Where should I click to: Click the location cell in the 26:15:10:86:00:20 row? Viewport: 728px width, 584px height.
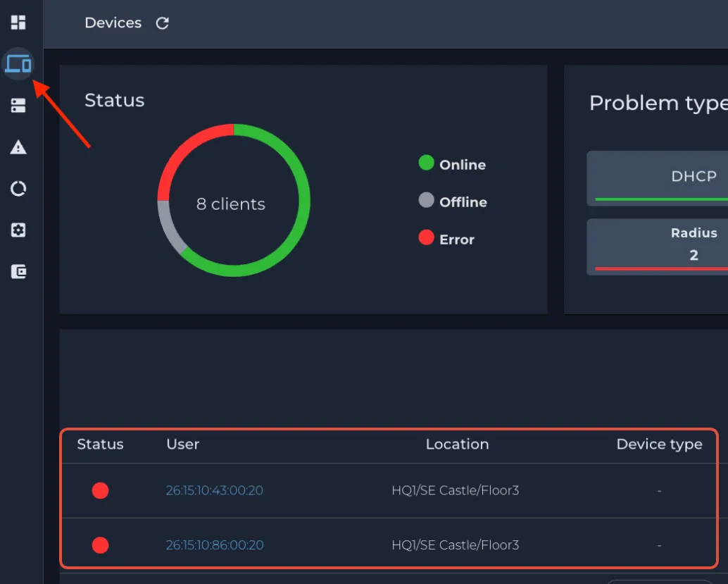456,545
